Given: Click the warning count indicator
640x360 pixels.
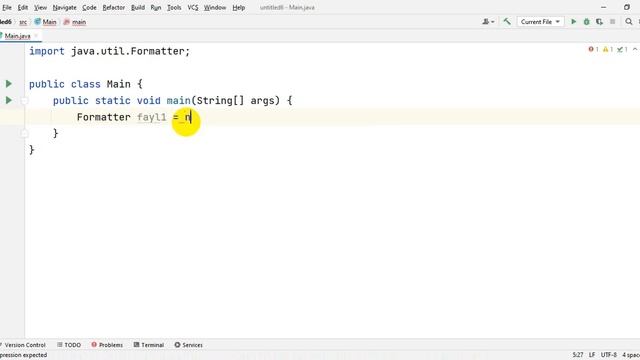Looking at the screenshot, I should (608, 49).
